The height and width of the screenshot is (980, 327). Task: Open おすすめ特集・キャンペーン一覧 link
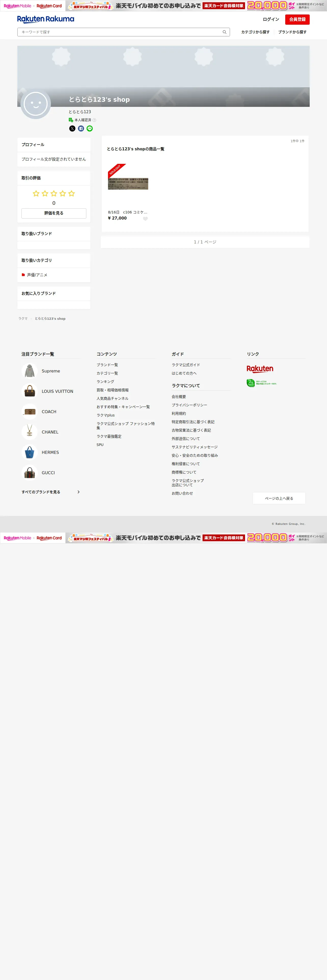point(123,407)
